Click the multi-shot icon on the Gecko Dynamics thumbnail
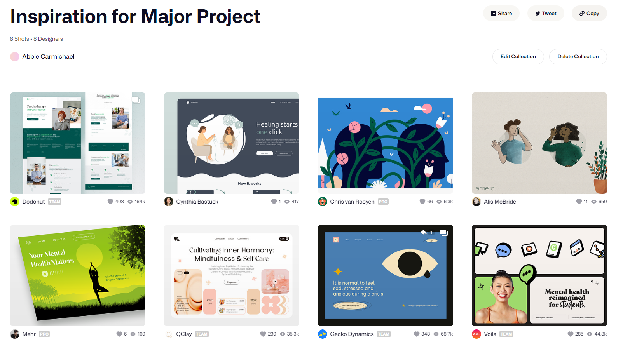 (443, 233)
